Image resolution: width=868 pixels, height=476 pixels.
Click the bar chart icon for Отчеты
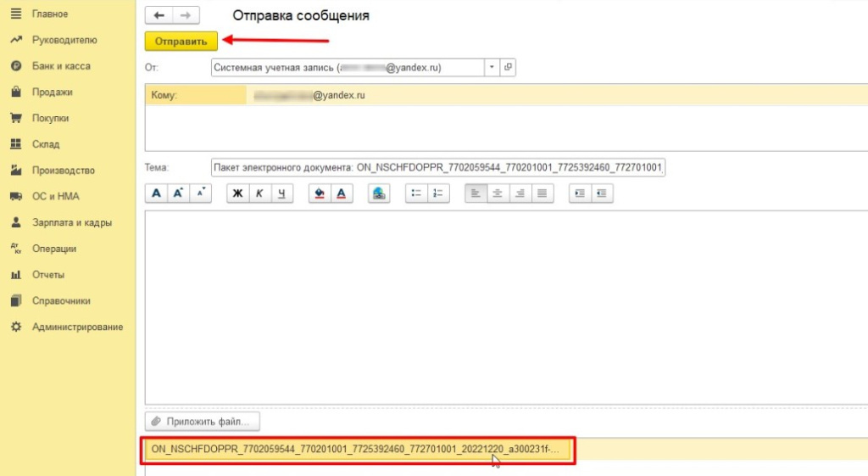(16, 274)
